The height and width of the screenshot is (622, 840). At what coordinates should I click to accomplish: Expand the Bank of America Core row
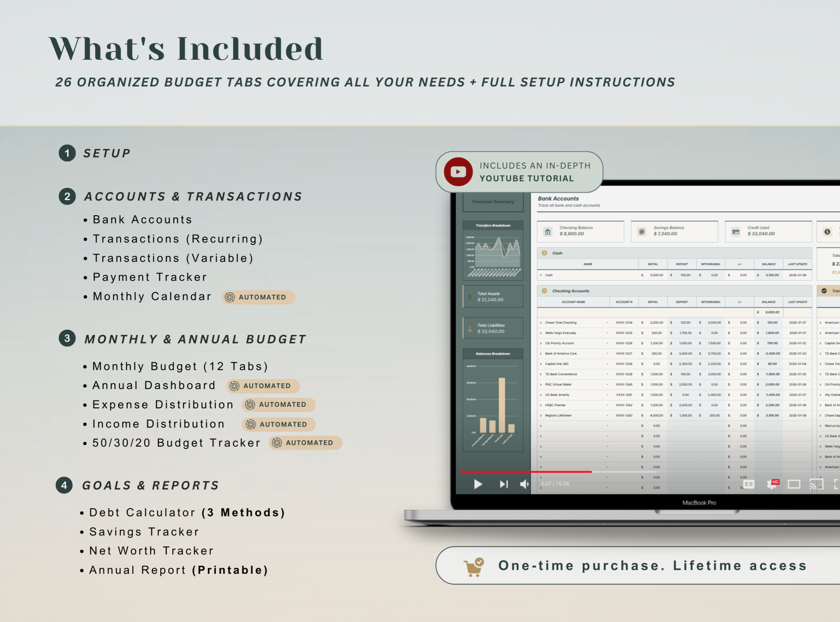(x=541, y=354)
